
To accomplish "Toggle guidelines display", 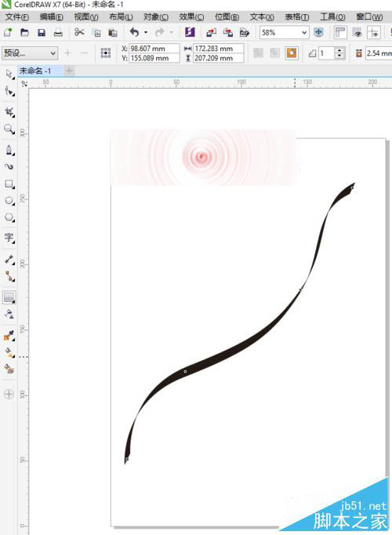I will [374, 33].
